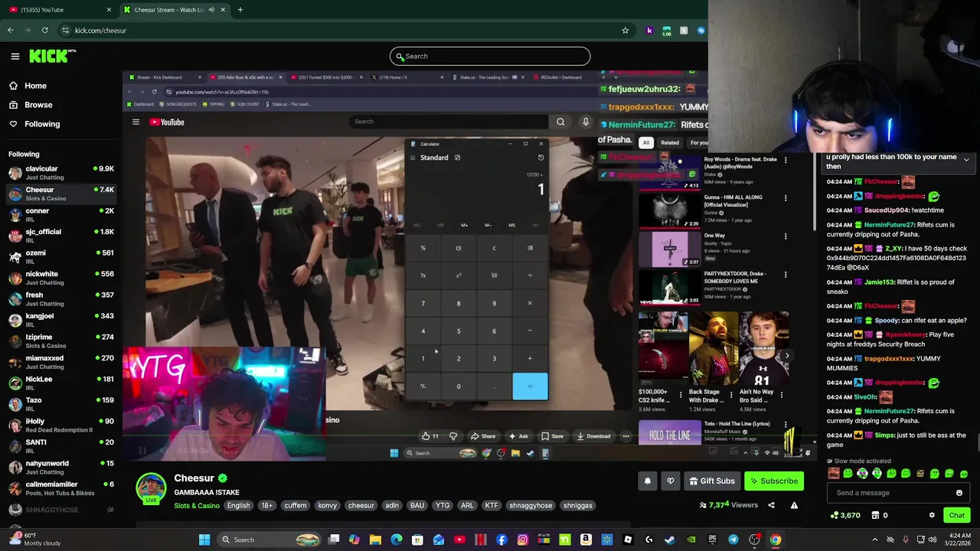This screenshot has width=980, height=551.
Task: Switch to Chrome in the taskbar
Action: click(776, 540)
